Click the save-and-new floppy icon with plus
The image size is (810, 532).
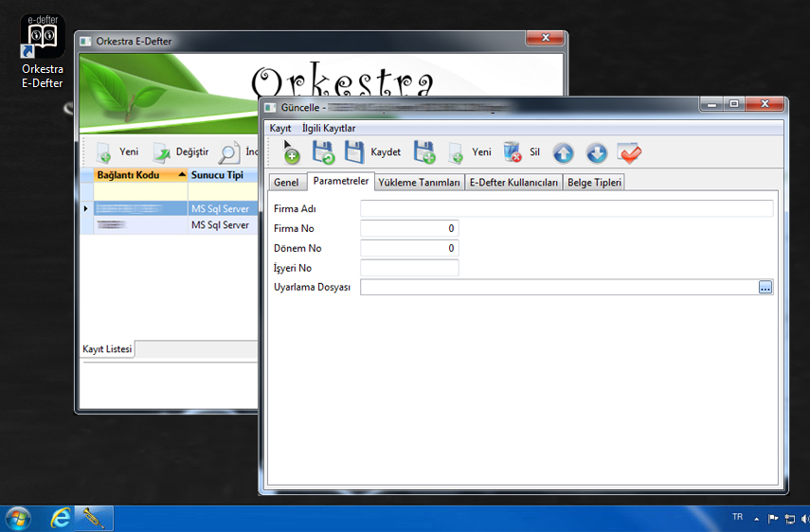point(424,152)
